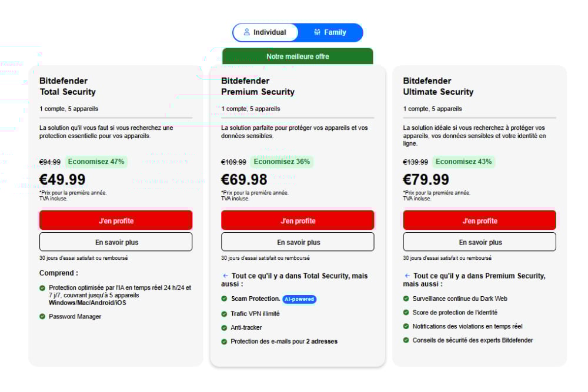Click the back arrow beside Total Security comparison
The height and width of the screenshot is (392, 588).
point(225,276)
